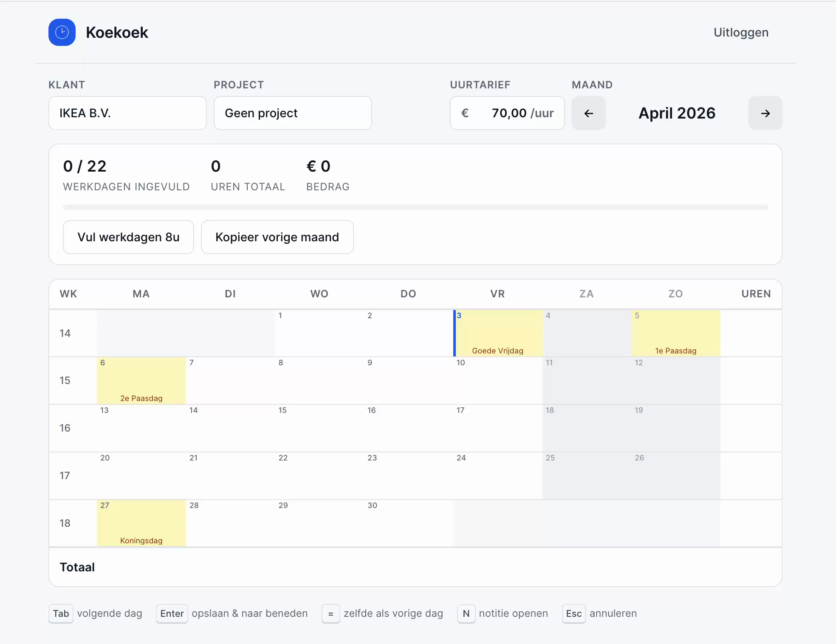Click the N shortcut key badge for notitie
This screenshot has width=836, height=644.
coord(466,613)
